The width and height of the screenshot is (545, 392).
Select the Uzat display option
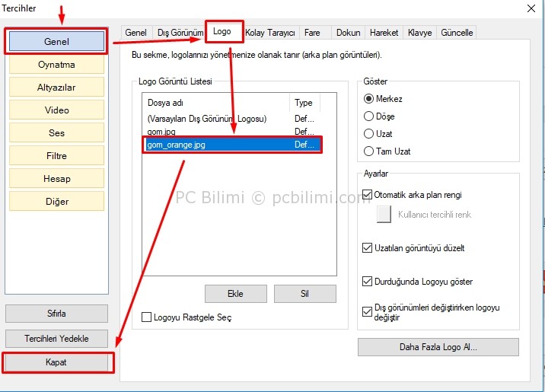tap(368, 133)
